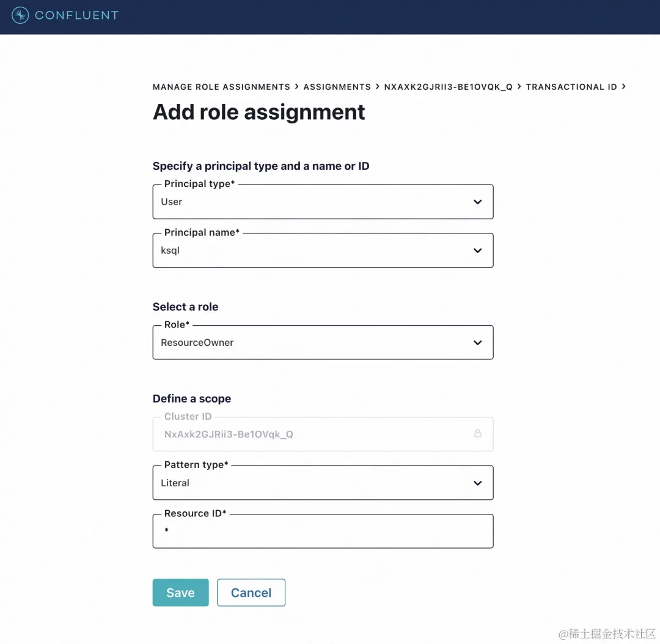Screen dimensions: 660x644
Task: Click the lock icon in Cluster ID
Action: tap(478, 433)
